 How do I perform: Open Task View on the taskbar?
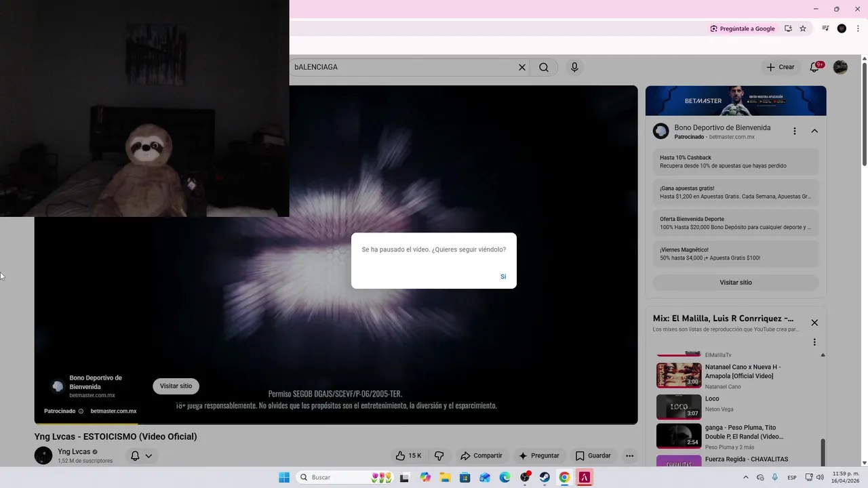[x=405, y=477]
